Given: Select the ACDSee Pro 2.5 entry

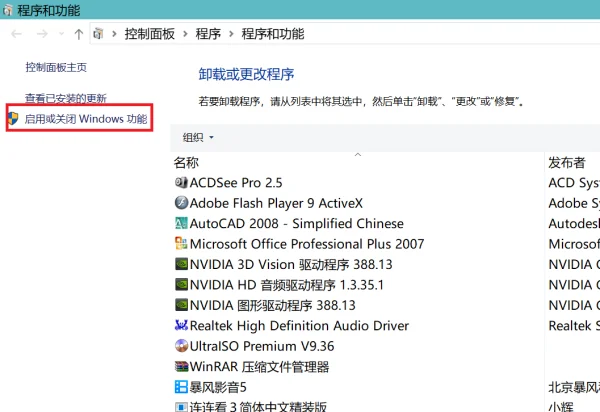Looking at the screenshot, I should click(x=236, y=182).
